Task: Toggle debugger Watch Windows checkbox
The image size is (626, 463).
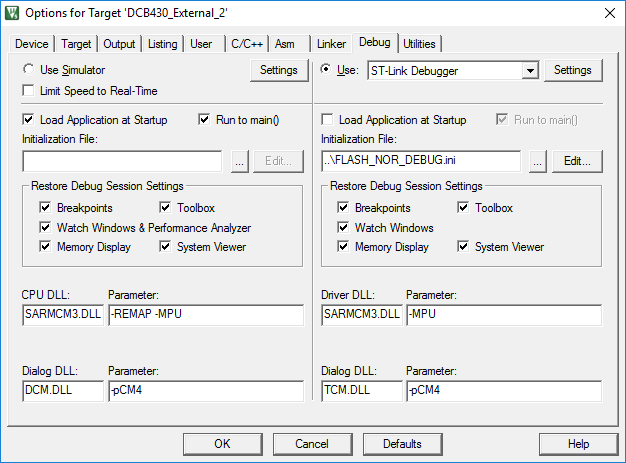Action: (x=343, y=228)
